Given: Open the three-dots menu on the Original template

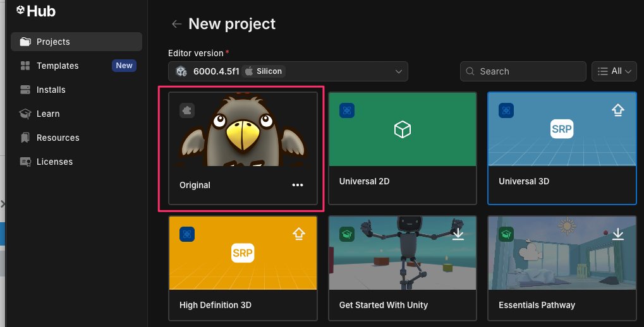Looking at the screenshot, I should pyautogui.click(x=298, y=185).
